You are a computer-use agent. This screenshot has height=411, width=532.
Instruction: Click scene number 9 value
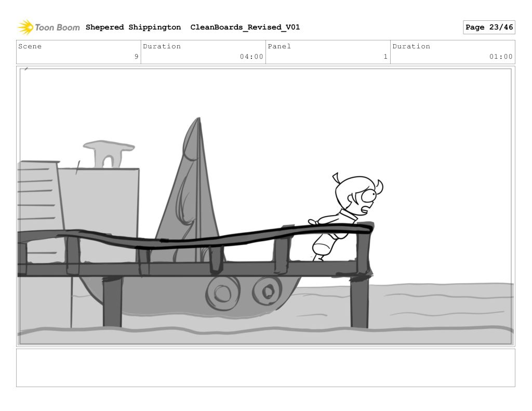pyautogui.click(x=136, y=57)
